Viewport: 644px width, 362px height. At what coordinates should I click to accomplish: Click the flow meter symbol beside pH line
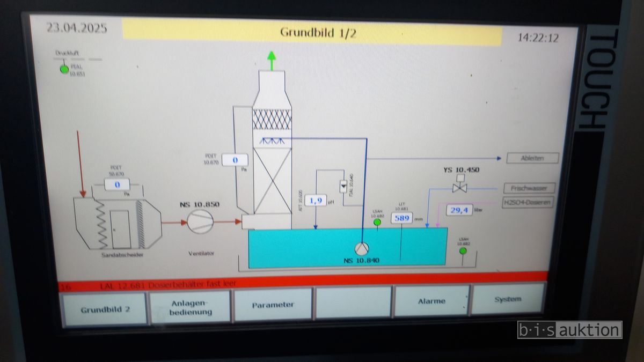point(343,186)
